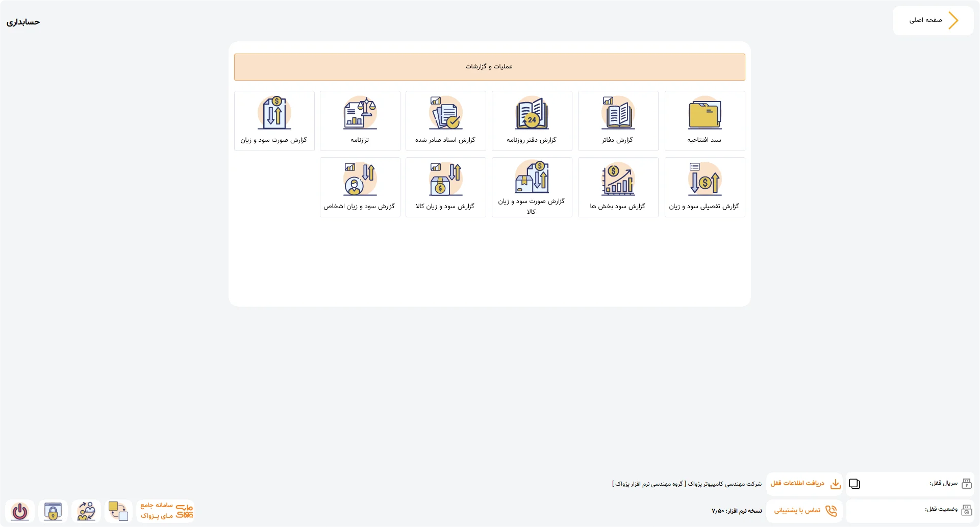Open گزارش تفصیلی سود و زیان report
The width and height of the screenshot is (980, 527).
coord(705,187)
